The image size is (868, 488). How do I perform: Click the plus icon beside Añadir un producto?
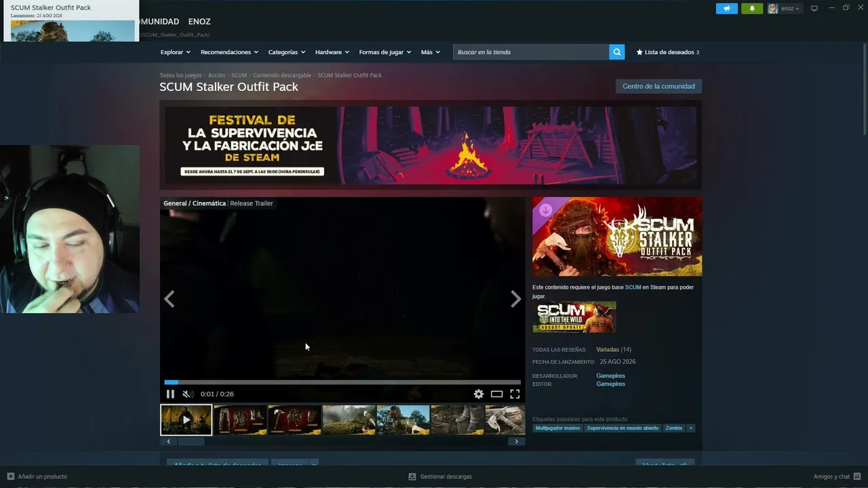[x=10, y=476]
